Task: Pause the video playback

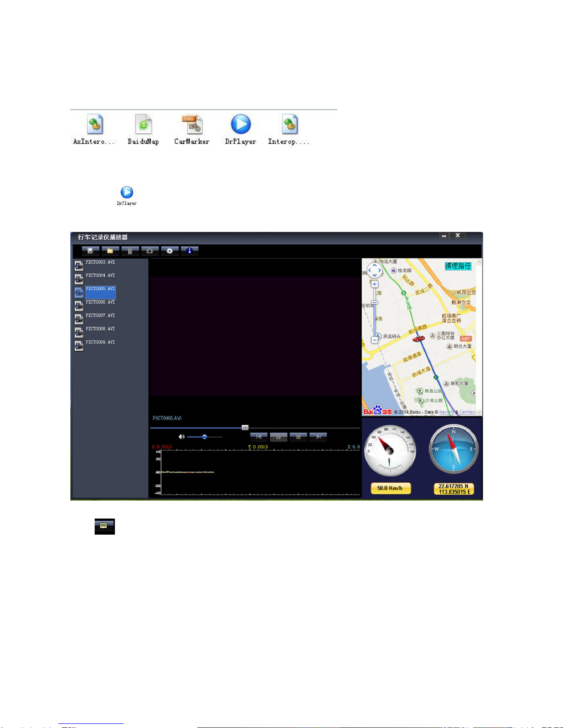Action: pyautogui.click(x=279, y=437)
